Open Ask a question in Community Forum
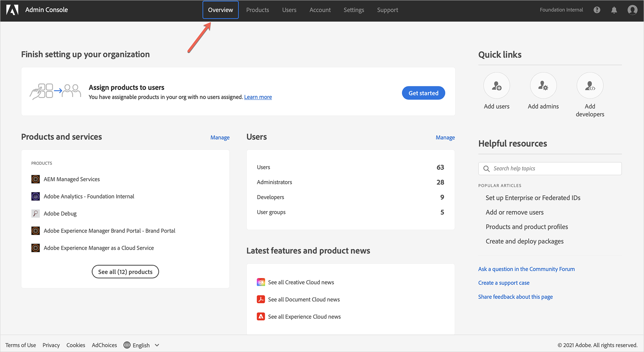This screenshot has height=352, width=644. [526, 269]
